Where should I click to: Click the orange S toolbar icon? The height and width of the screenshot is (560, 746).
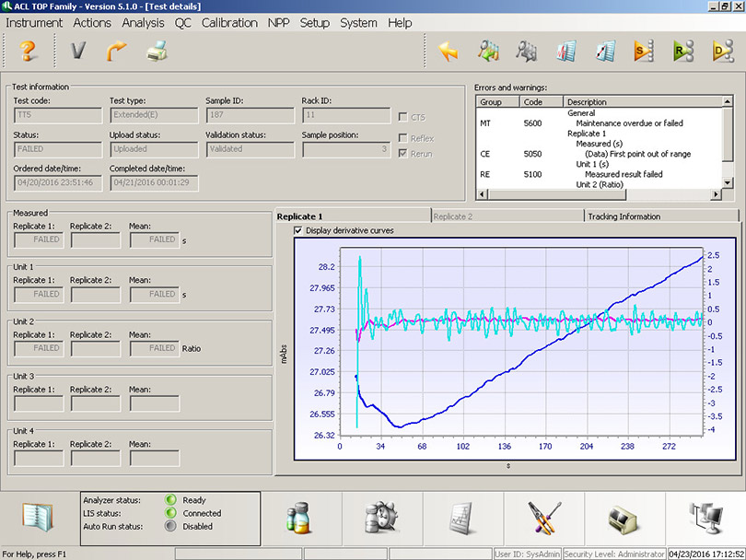tap(644, 51)
